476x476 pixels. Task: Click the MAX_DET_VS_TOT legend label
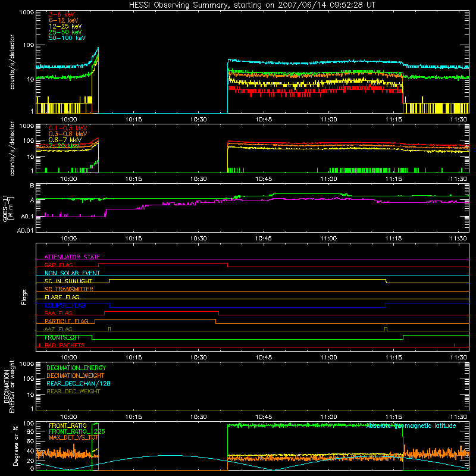coord(73,437)
